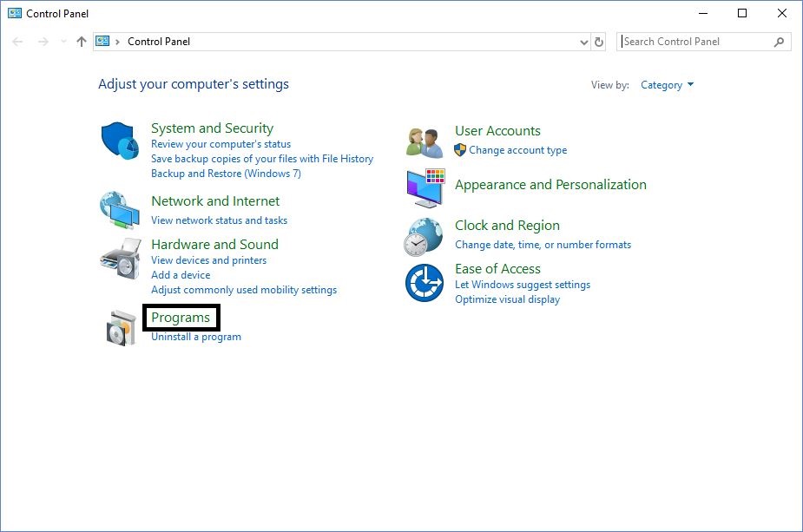This screenshot has height=532, width=803.
Task: Click the Up navigation arrow
Action: [x=81, y=41]
